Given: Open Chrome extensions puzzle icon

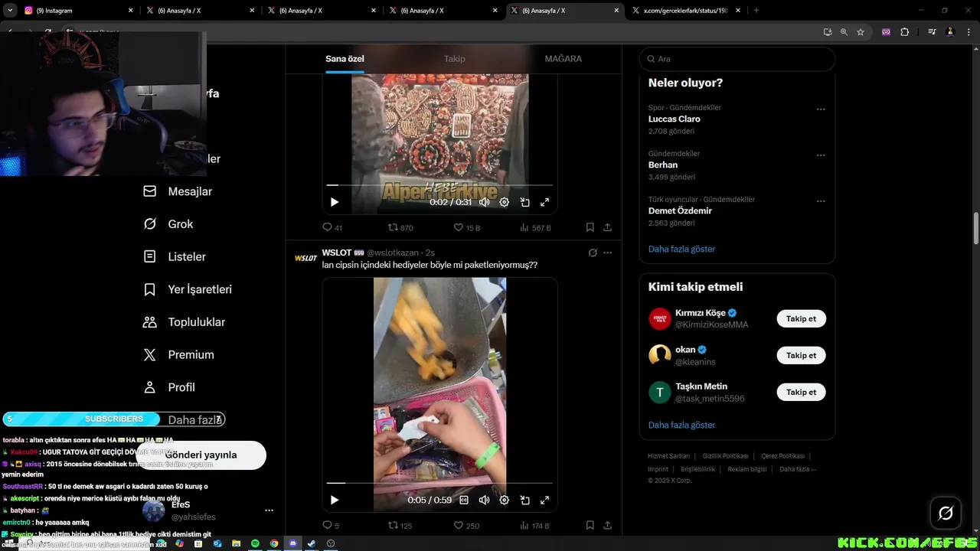Looking at the screenshot, I should click(x=905, y=32).
